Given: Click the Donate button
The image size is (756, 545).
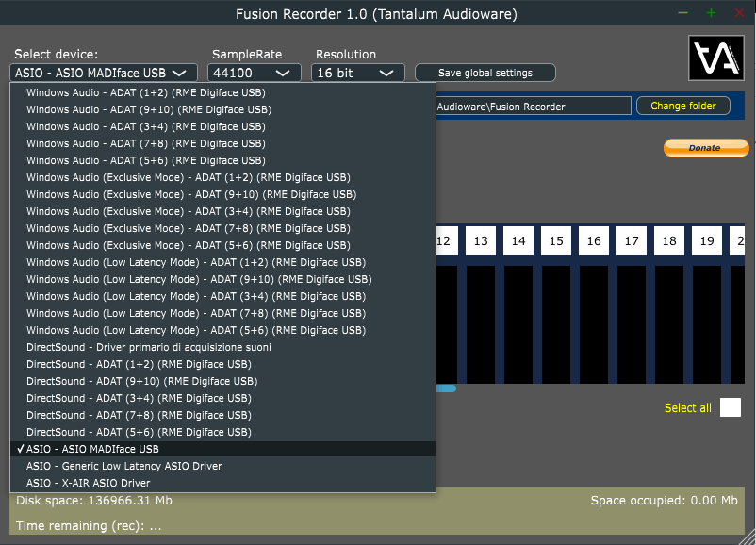Looking at the screenshot, I should point(706,148).
